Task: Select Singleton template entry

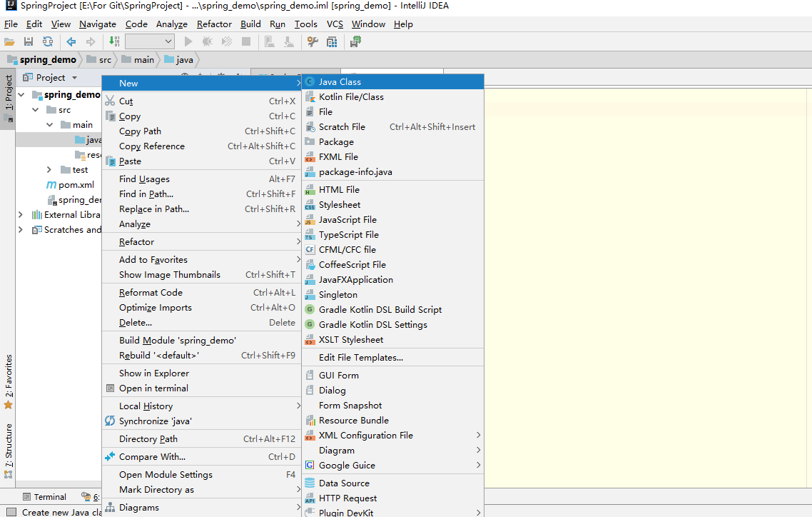Action: click(393, 295)
